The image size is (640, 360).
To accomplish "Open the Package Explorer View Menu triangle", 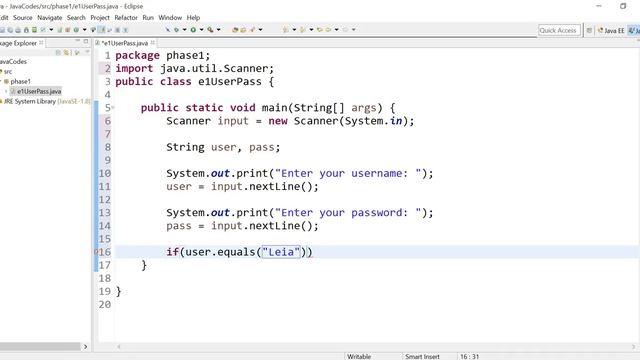I will [x=87, y=52].
